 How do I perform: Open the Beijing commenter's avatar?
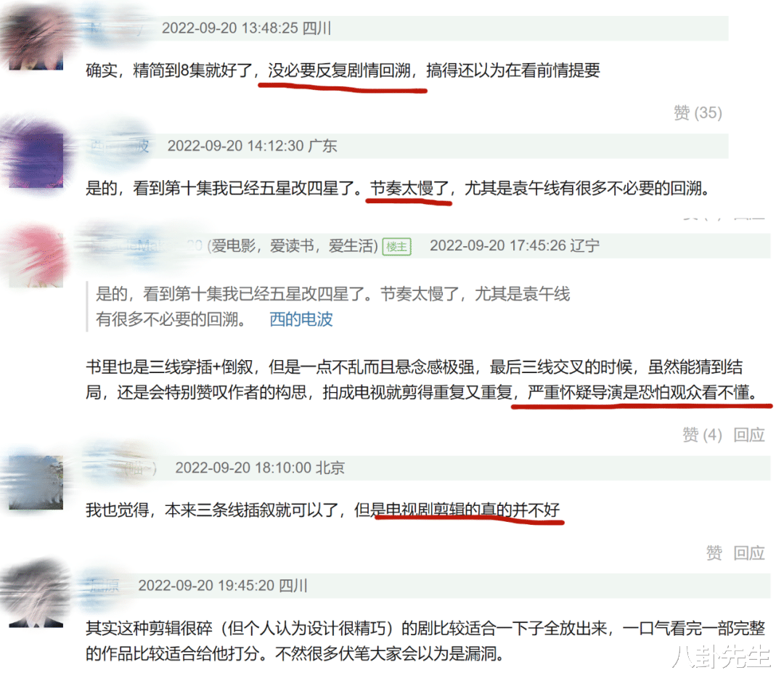click(x=36, y=483)
